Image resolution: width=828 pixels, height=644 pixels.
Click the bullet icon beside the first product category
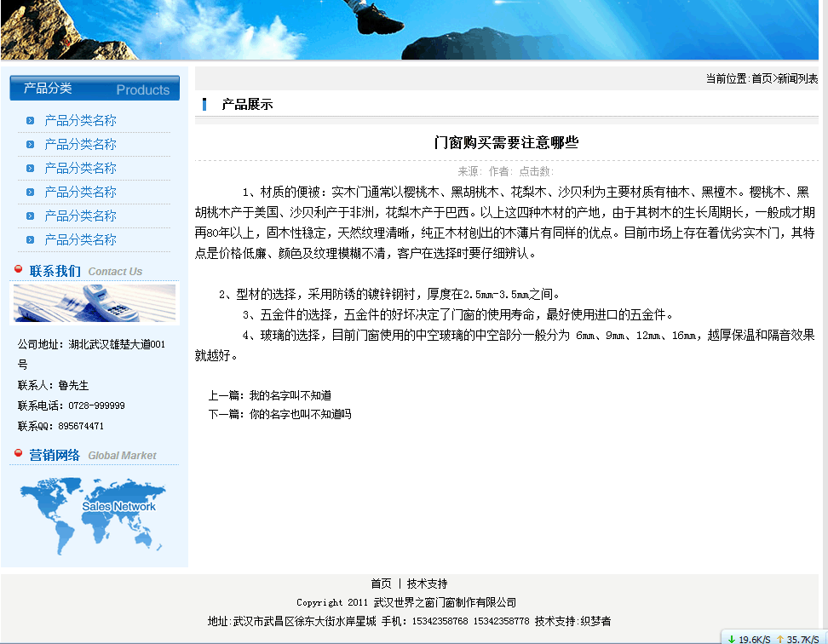point(30,121)
